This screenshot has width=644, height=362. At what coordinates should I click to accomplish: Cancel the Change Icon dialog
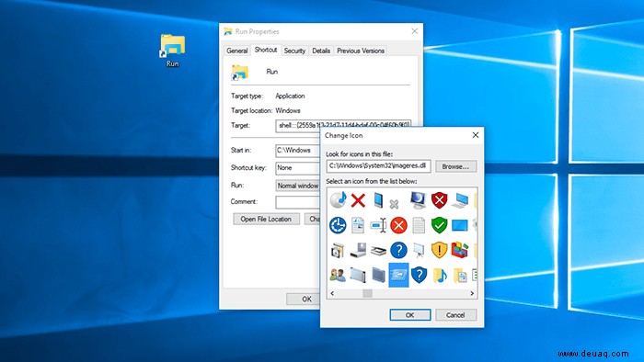455,315
